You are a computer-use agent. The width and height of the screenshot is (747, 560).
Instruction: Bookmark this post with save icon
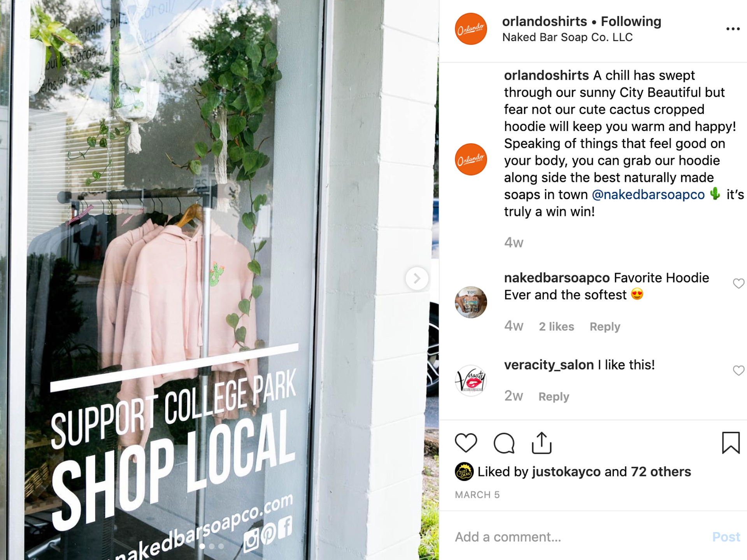tap(731, 443)
